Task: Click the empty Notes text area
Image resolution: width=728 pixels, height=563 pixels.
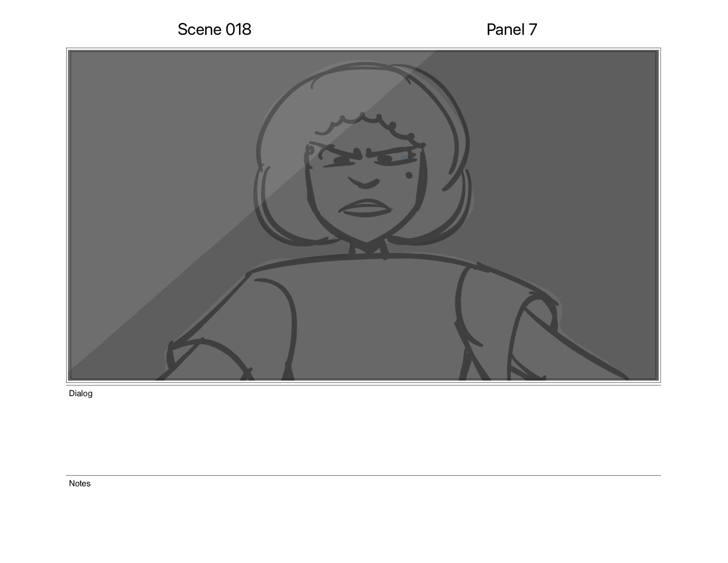Action: click(x=364, y=521)
